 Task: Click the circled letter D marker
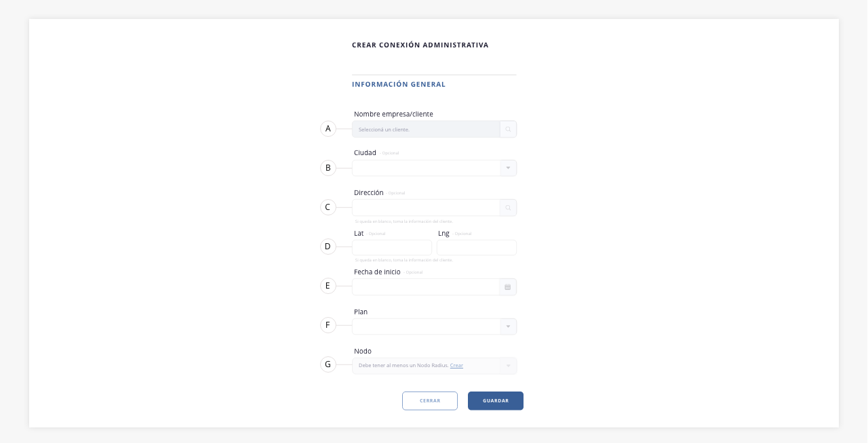328,247
